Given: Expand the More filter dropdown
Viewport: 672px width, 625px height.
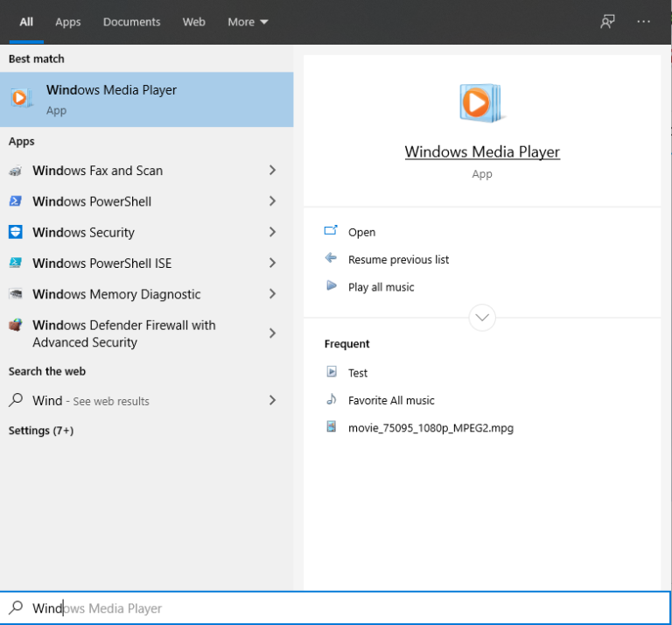Looking at the screenshot, I should pyautogui.click(x=248, y=22).
